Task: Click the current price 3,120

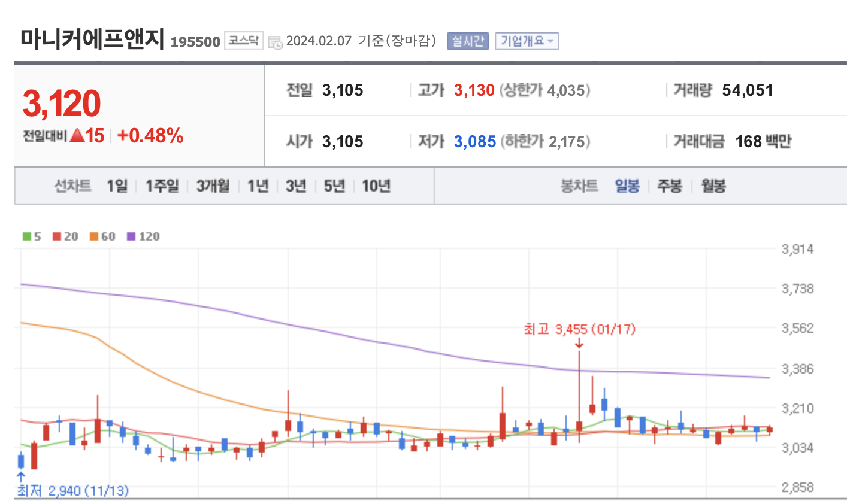Action: 62,103
